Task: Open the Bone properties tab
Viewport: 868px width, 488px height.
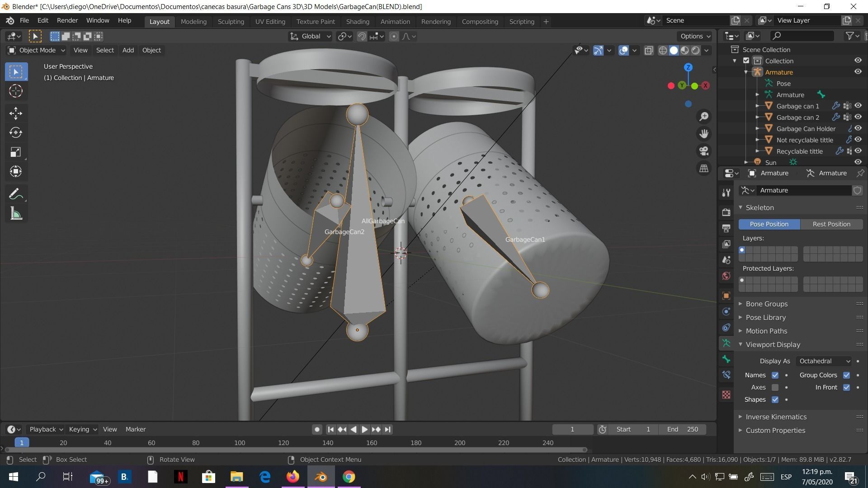Action: [726, 359]
